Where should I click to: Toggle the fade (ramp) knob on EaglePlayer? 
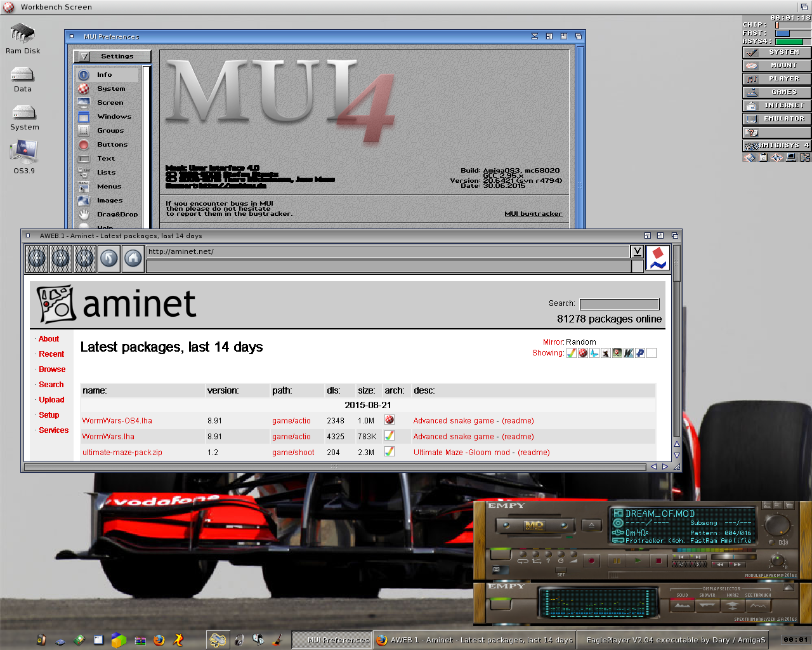pyautogui.click(x=573, y=554)
